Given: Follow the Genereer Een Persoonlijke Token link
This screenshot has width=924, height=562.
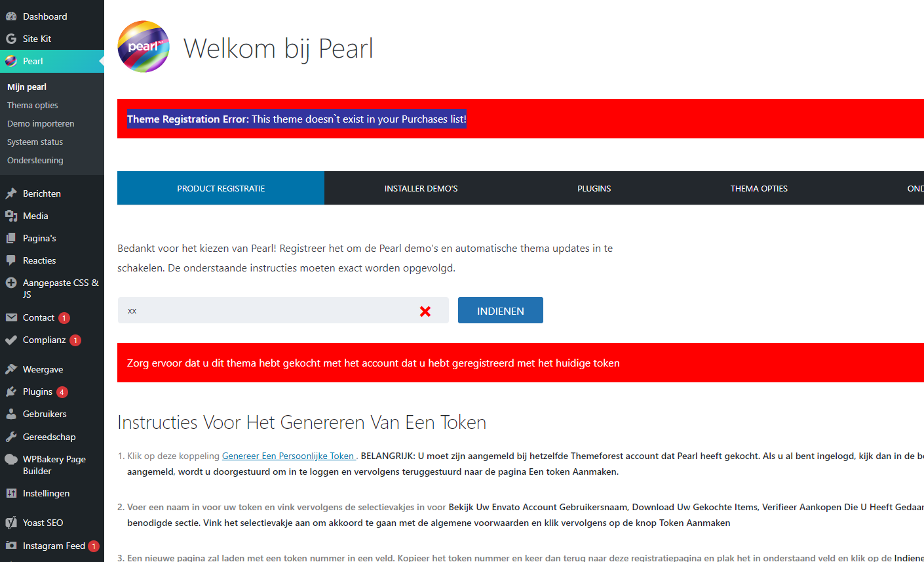Looking at the screenshot, I should point(289,456).
